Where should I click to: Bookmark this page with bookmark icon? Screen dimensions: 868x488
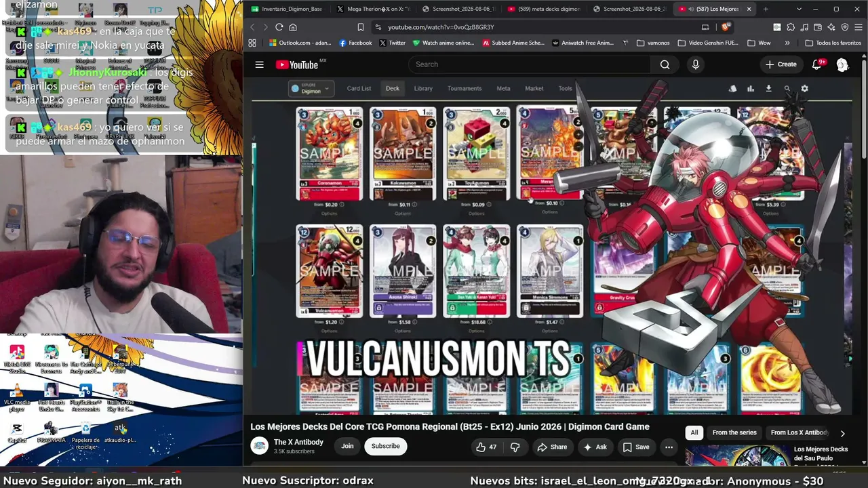pos(360,27)
